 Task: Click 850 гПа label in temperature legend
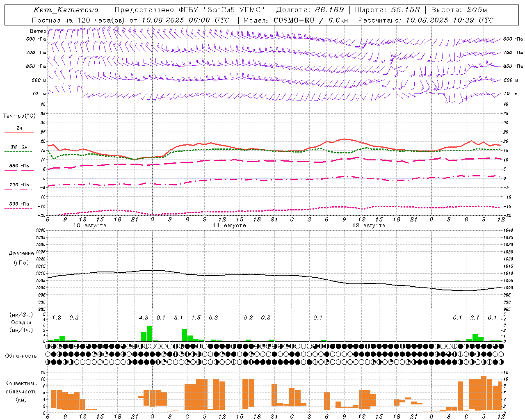click(x=19, y=166)
